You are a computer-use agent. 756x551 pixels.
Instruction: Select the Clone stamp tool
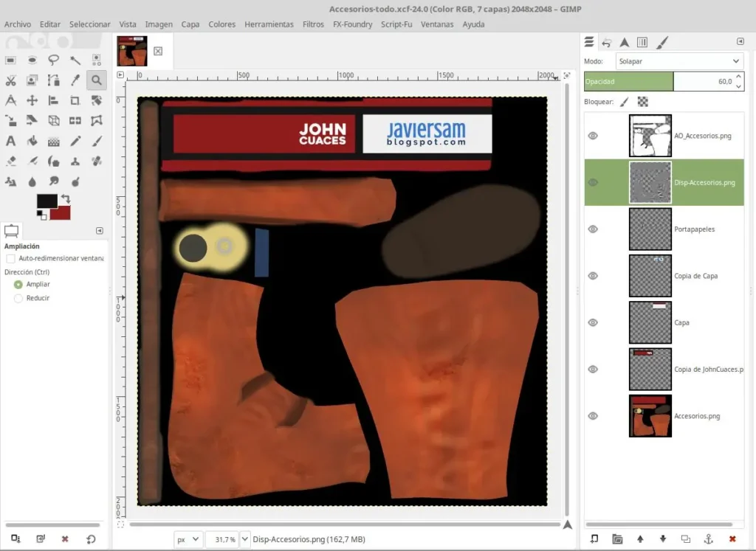coord(75,162)
